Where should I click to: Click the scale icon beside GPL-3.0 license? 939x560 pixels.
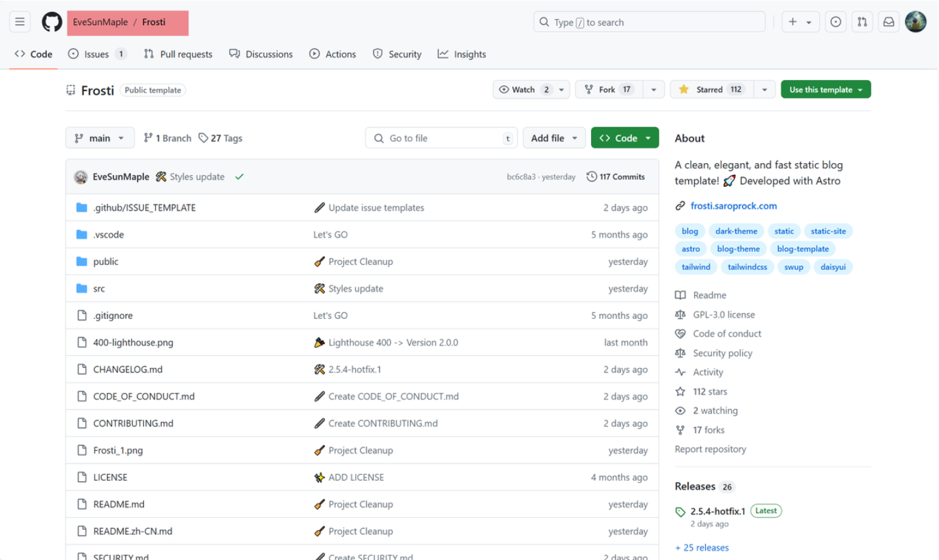coord(680,315)
